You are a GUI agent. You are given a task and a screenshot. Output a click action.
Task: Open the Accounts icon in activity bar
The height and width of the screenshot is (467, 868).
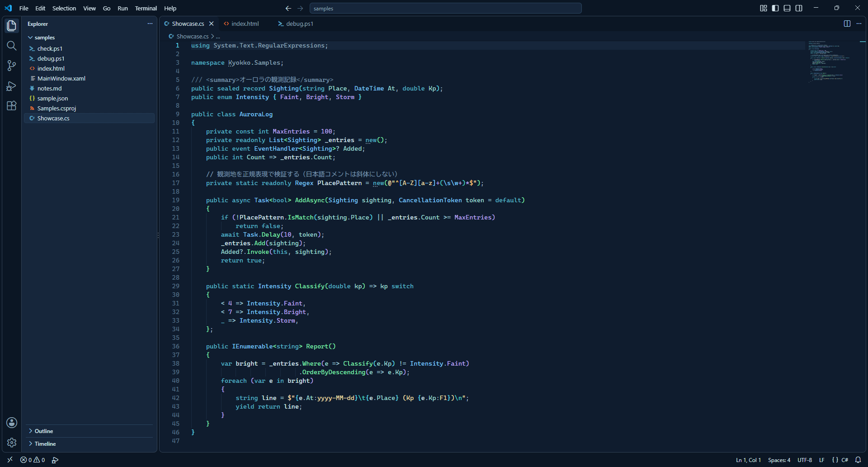tap(12, 423)
